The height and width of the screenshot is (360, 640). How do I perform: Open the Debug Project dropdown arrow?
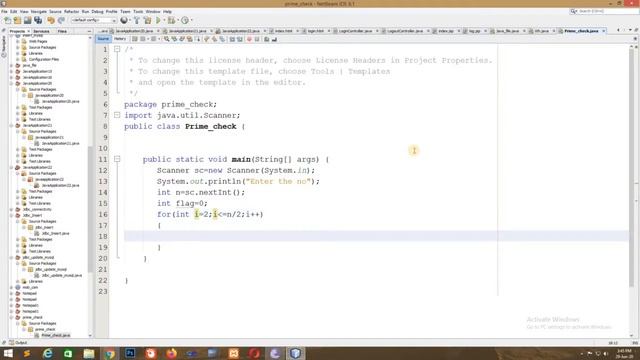[178, 20]
